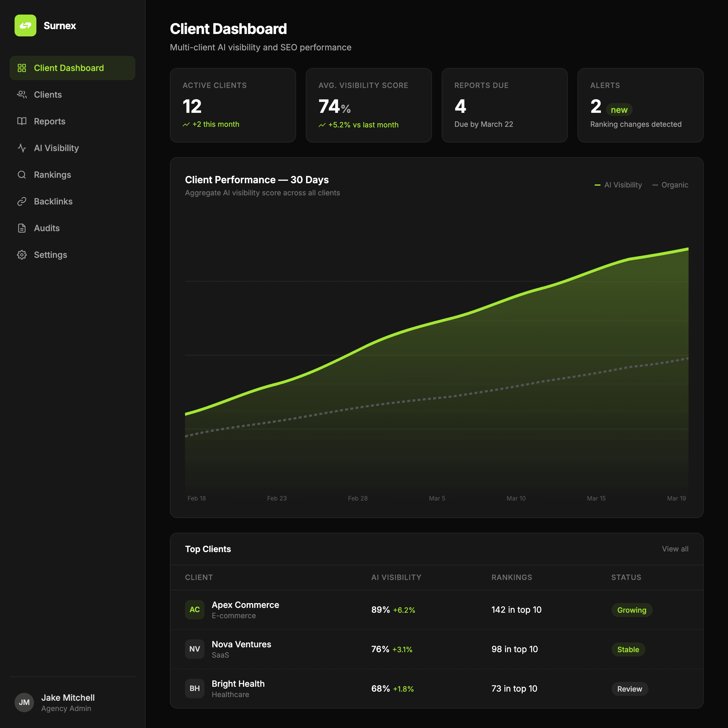Click the Rankings magnifier icon
The image size is (728, 728).
coord(22,175)
